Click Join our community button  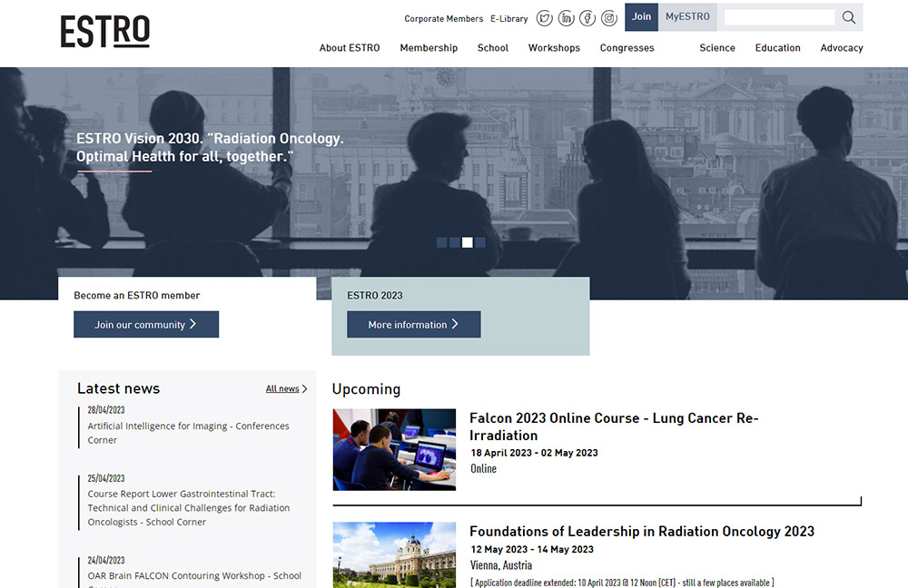[146, 324]
